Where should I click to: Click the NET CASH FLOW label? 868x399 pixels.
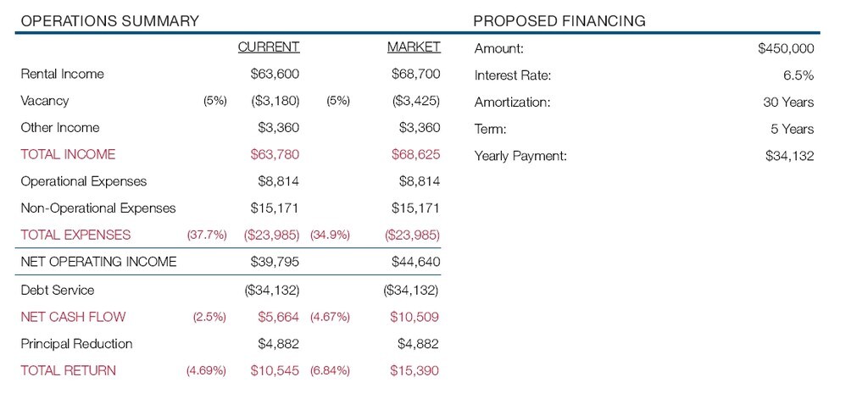(x=73, y=317)
